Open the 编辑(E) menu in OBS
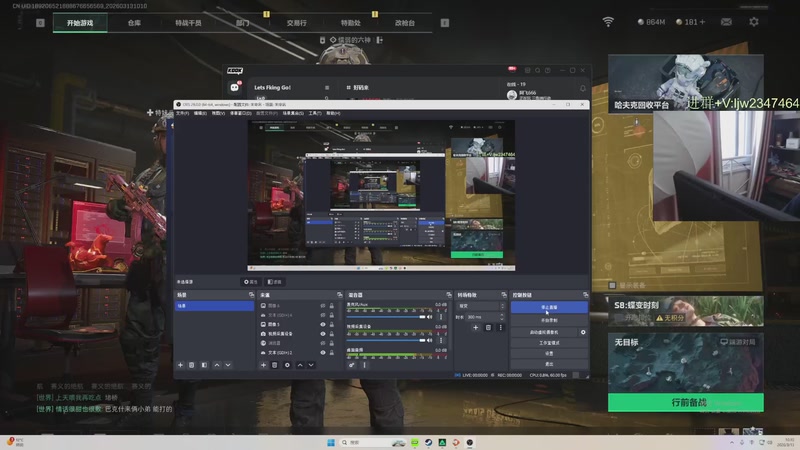Image resolution: width=800 pixels, height=450 pixels. pos(200,113)
